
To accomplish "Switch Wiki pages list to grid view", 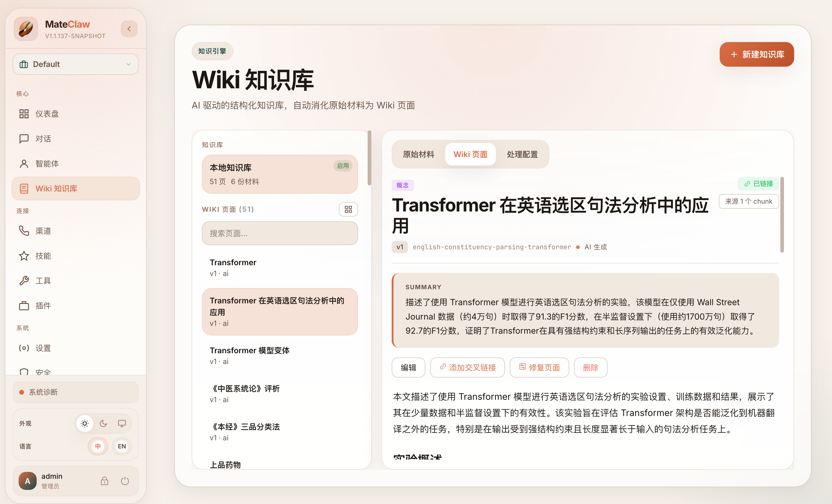I will coord(348,209).
